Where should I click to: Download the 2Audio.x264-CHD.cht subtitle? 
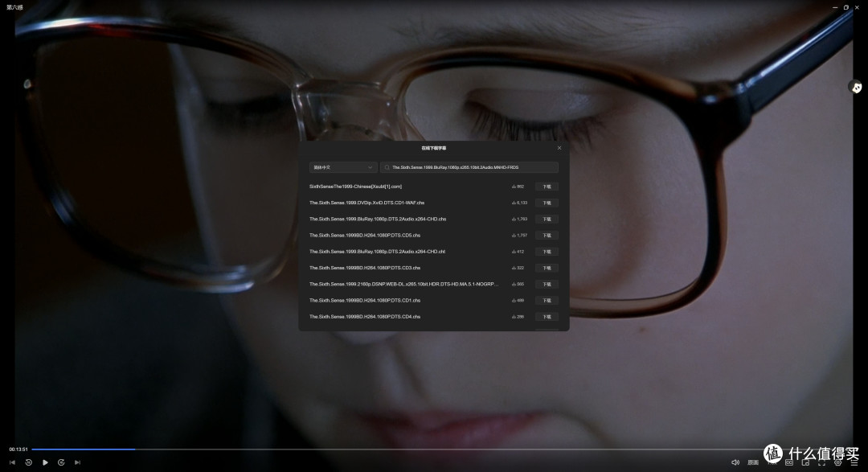click(x=547, y=252)
